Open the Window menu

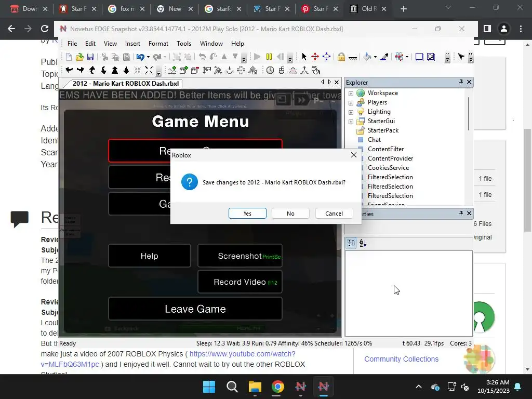[x=211, y=44]
